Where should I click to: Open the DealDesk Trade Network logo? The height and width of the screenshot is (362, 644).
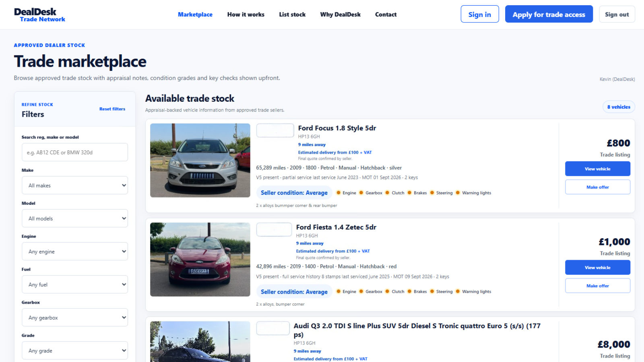tap(39, 15)
